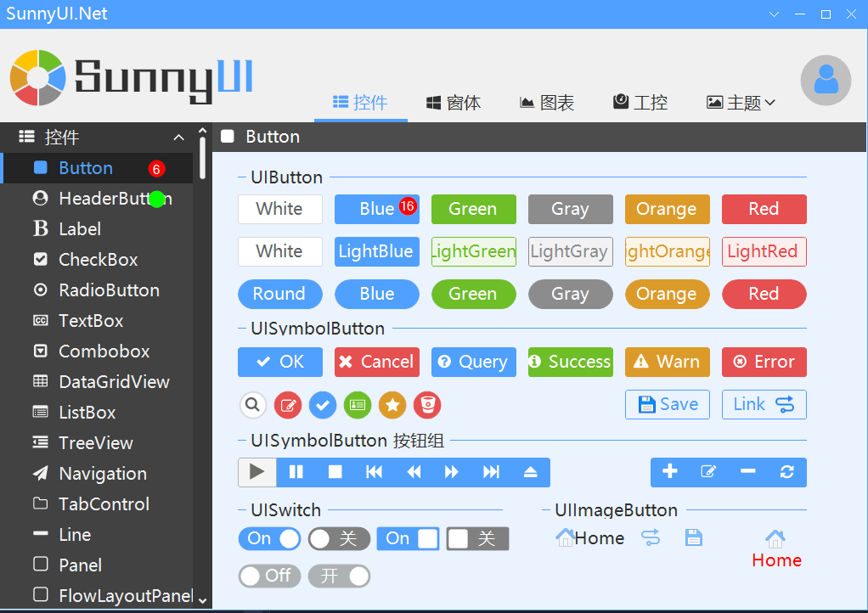Click the rewind media button
This screenshot has width=868, height=613.
point(414,472)
